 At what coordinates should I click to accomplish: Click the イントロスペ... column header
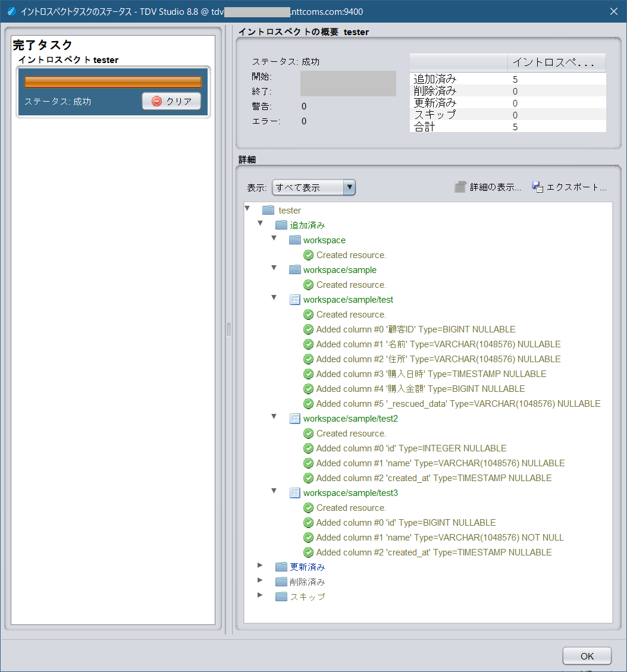[x=557, y=62]
